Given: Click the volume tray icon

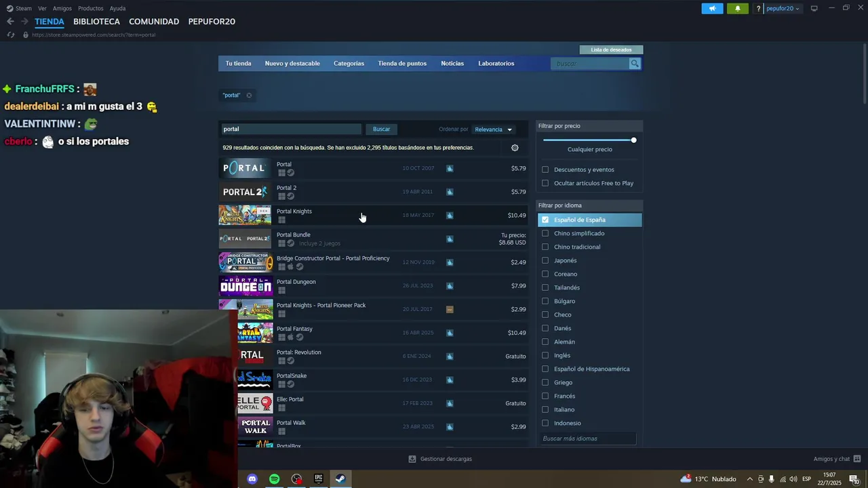Looking at the screenshot, I should (x=793, y=479).
